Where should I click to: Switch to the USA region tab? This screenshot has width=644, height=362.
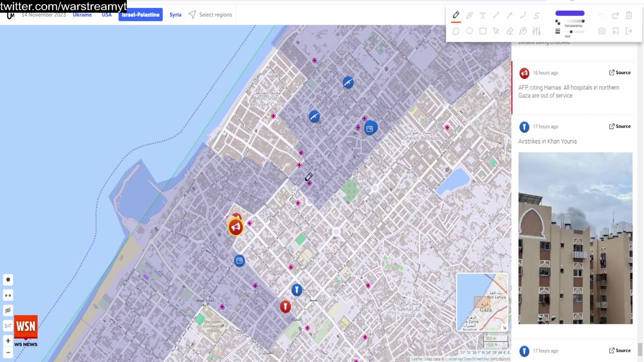tap(107, 15)
